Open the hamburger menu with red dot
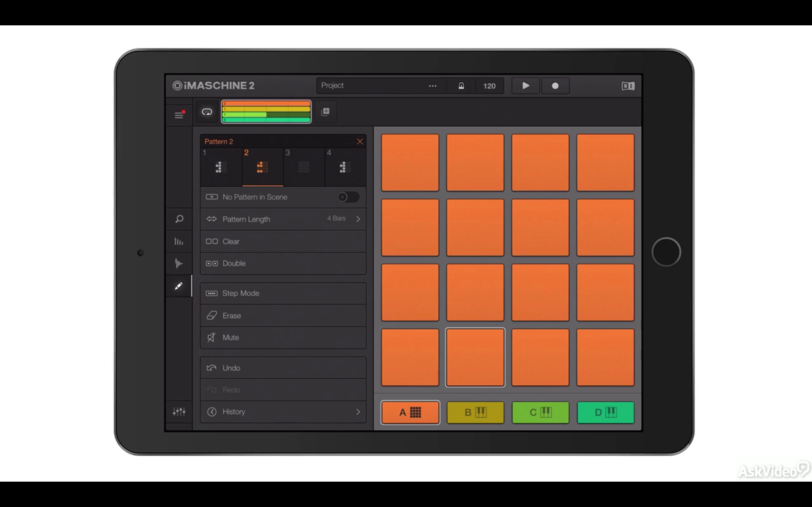 tap(179, 115)
